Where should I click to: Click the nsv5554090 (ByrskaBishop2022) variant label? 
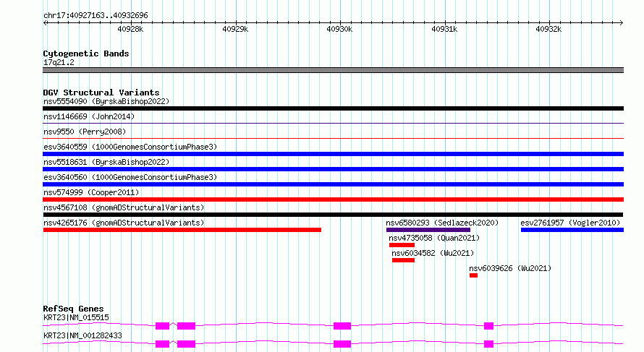pos(106,101)
